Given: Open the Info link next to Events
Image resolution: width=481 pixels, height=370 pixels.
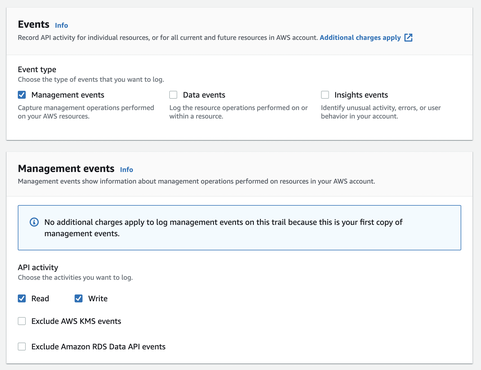Looking at the screenshot, I should coord(61,25).
